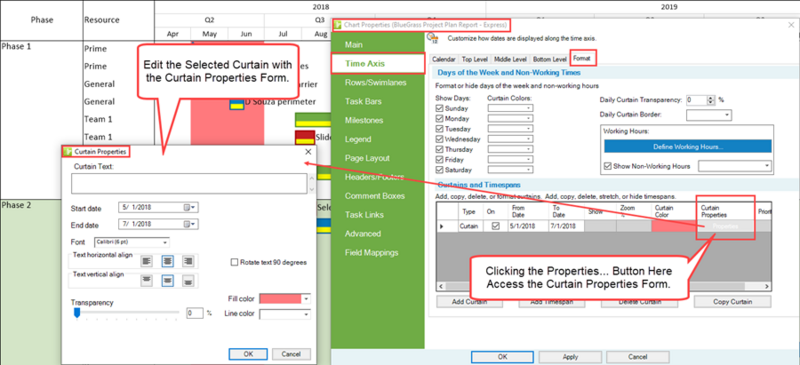Image resolution: width=800 pixels, height=365 pixels.
Task: Align curtain text vertically to middle
Action: pos(168,280)
